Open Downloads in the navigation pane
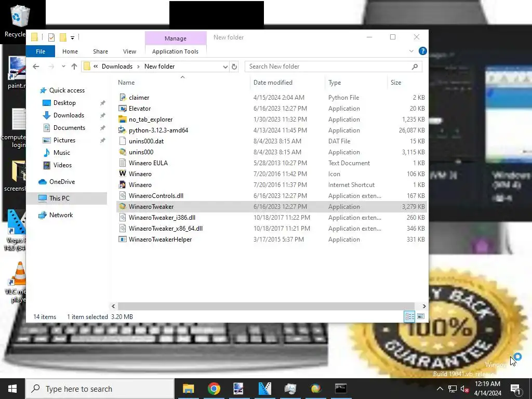The height and width of the screenshot is (399, 532). (x=69, y=115)
